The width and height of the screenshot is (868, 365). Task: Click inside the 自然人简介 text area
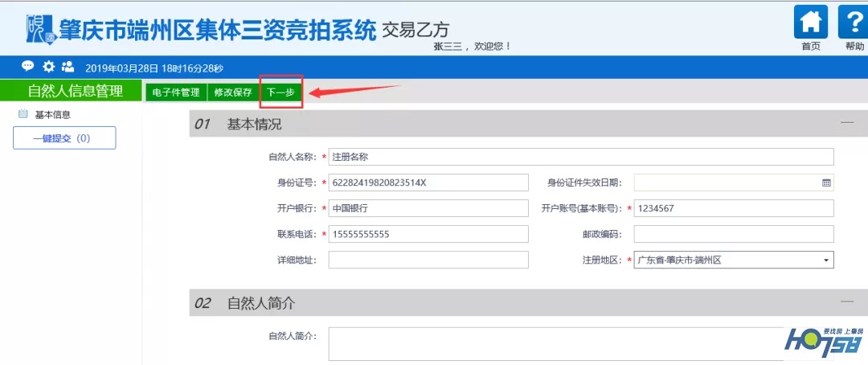[x=581, y=344]
